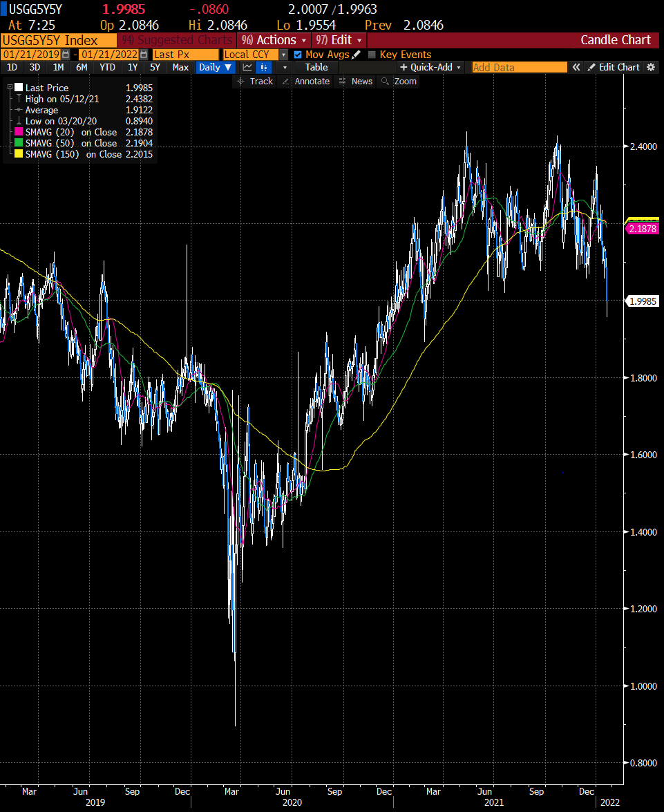Viewport: 664px width, 812px height.
Task: Collapse the Last Price legend tree
Action: (x=10, y=88)
